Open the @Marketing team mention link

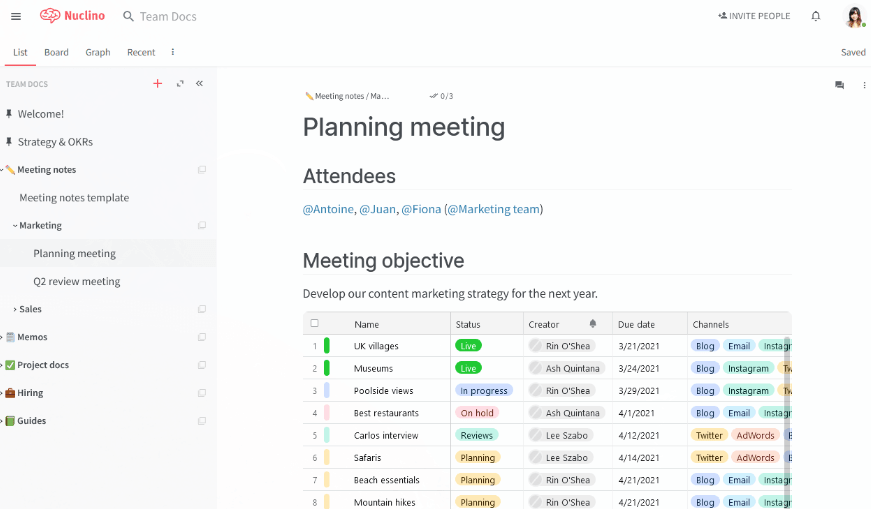493,209
